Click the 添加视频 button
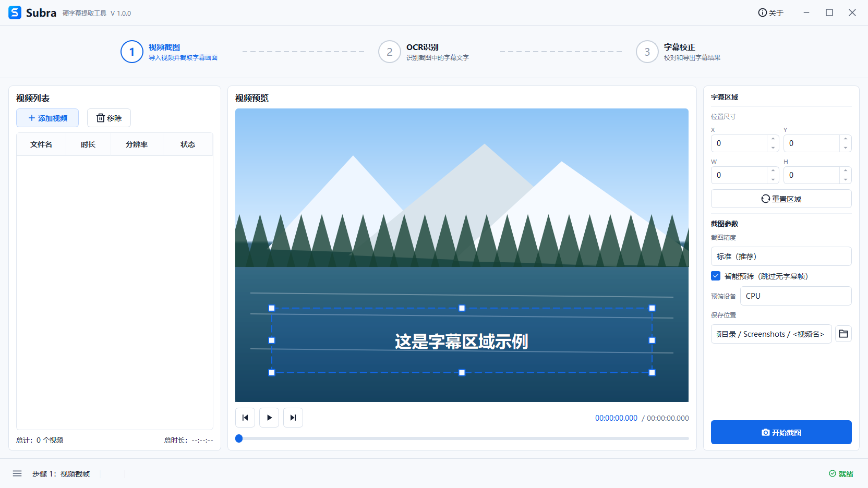The image size is (868, 488). 47,118
